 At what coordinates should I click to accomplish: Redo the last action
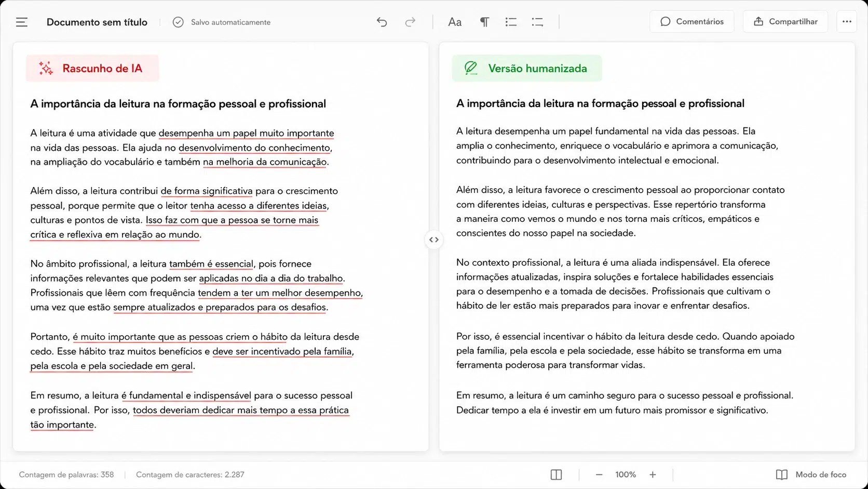(x=410, y=22)
